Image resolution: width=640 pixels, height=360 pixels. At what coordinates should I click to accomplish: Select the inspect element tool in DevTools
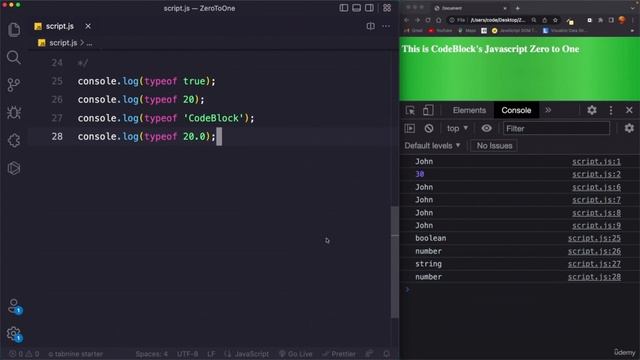410,110
